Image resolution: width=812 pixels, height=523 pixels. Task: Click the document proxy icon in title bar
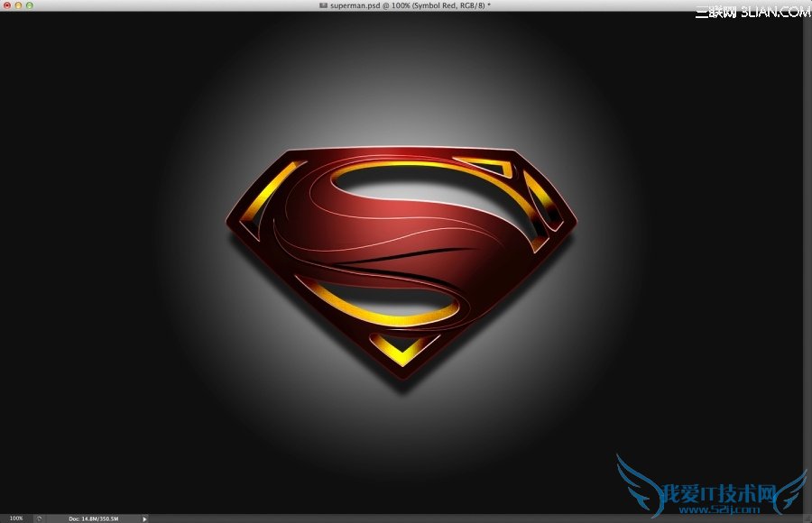324,5
